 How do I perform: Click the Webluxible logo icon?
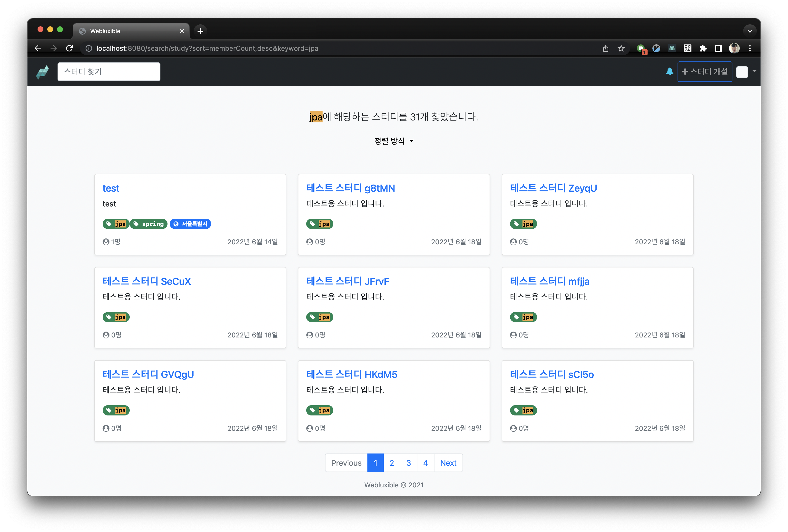coord(43,71)
